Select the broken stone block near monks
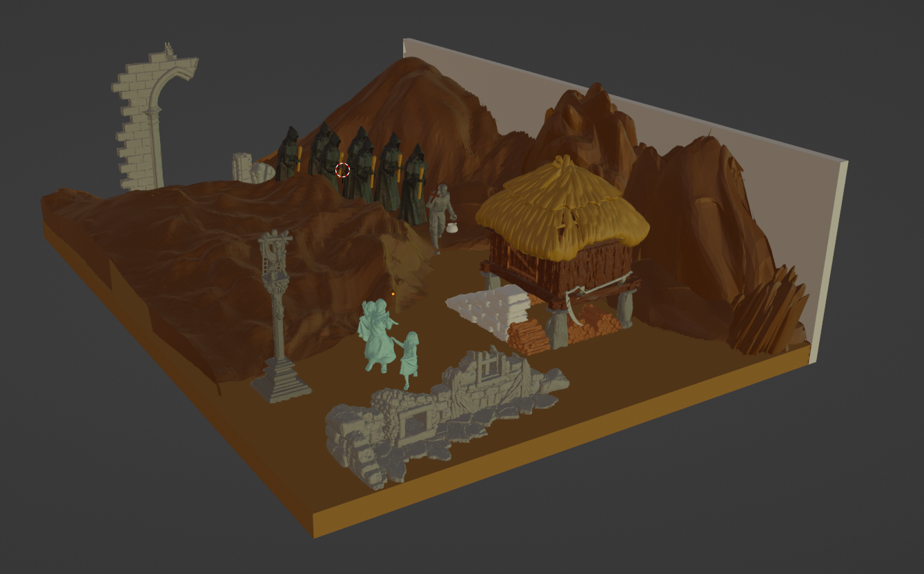This screenshot has height=574, width=924. tap(243, 167)
